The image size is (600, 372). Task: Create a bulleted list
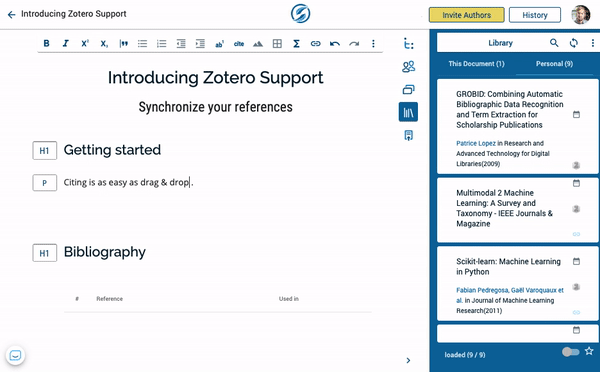[142, 44]
